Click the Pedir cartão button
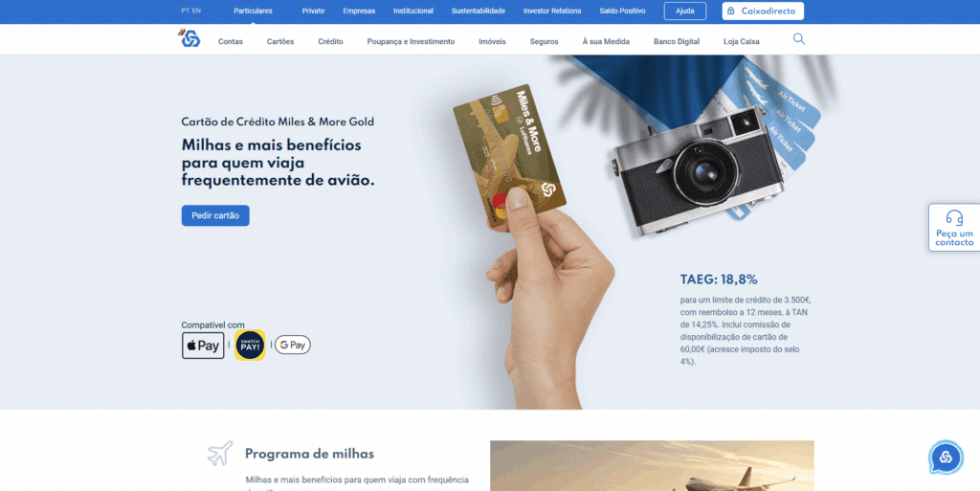This screenshot has width=980, height=491. tap(215, 215)
